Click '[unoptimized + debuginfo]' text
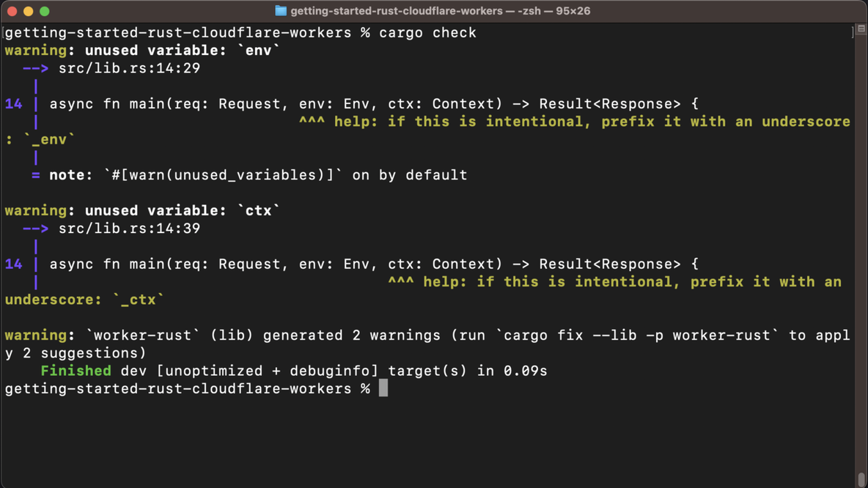This screenshot has height=488, width=868. 268,371
